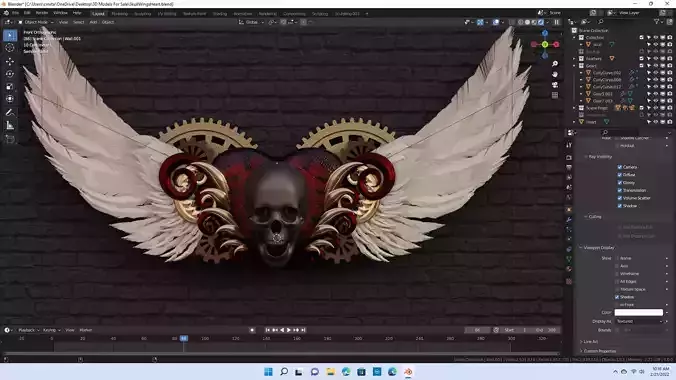Viewport: 676px width, 380px height.
Task: Open the Object Mode dropdown
Action: click(36, 22)
